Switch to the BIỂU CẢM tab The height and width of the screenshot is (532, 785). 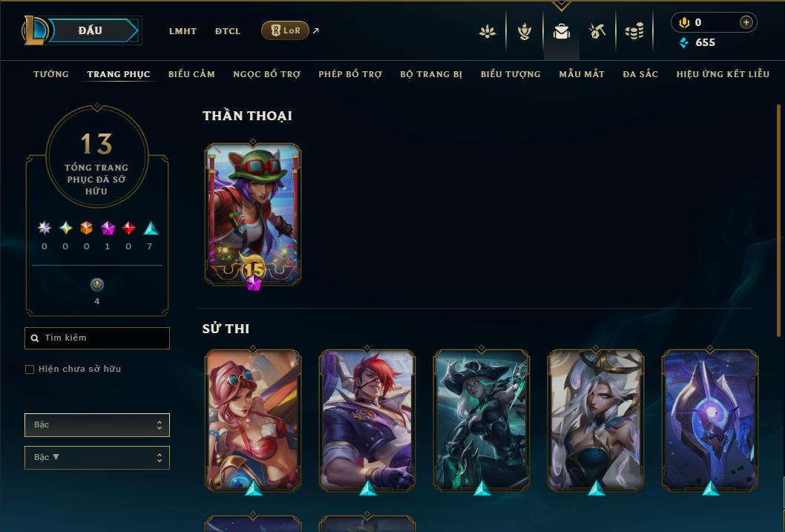tap(191, 74)
